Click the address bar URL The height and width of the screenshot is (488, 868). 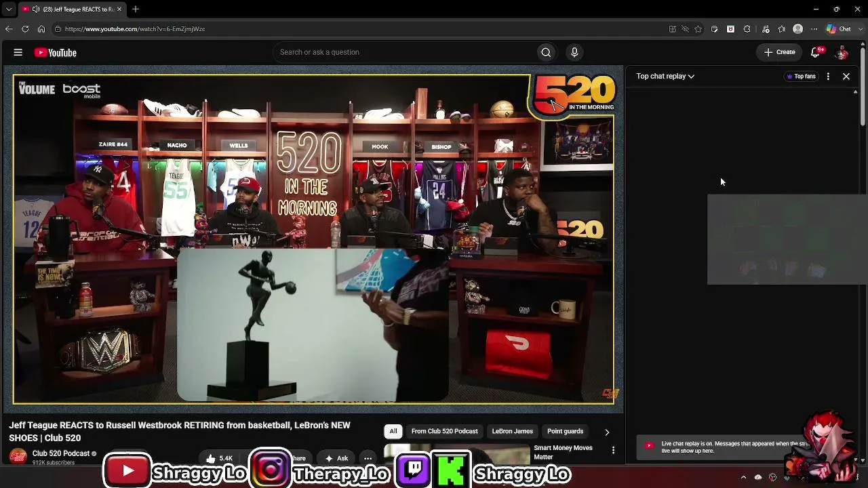click(x=135, y=29)
